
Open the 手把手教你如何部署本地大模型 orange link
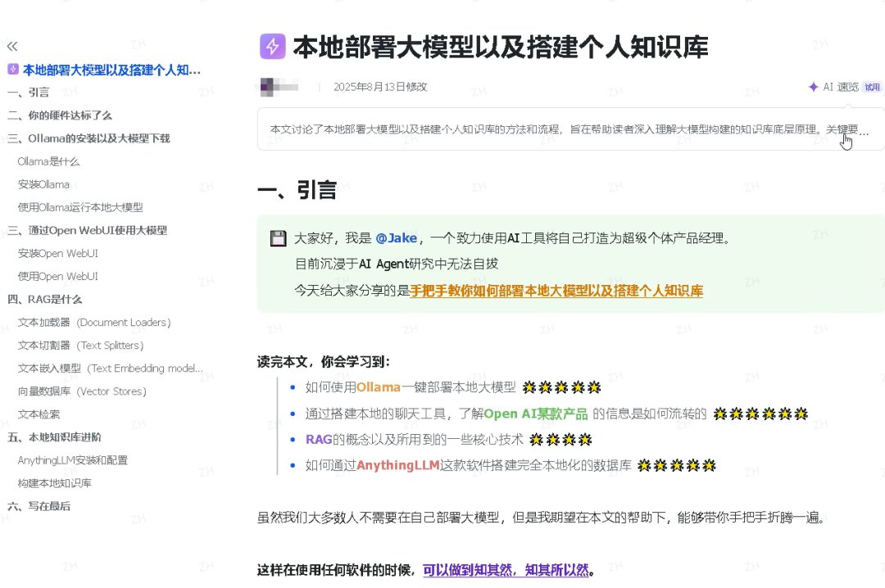click(x=556, y=292)
